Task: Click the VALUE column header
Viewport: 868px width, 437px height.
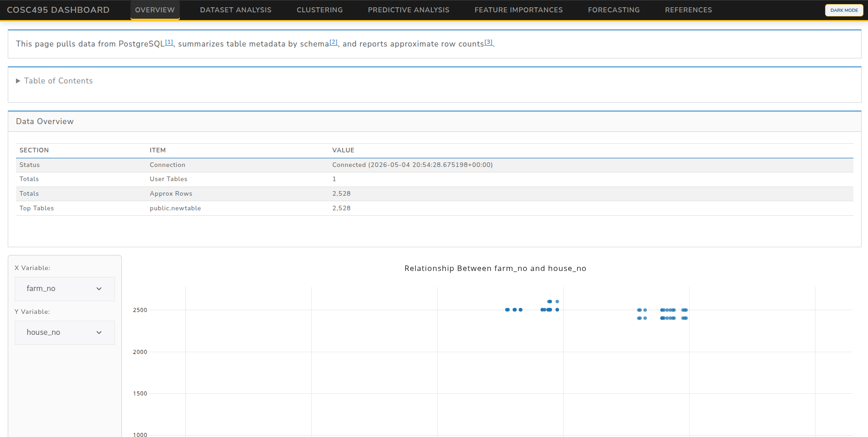Action: (x=343, y=150)
